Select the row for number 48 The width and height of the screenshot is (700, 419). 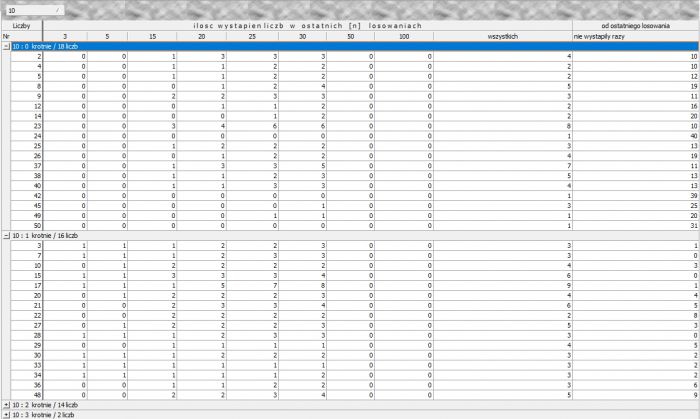point(354,395)
